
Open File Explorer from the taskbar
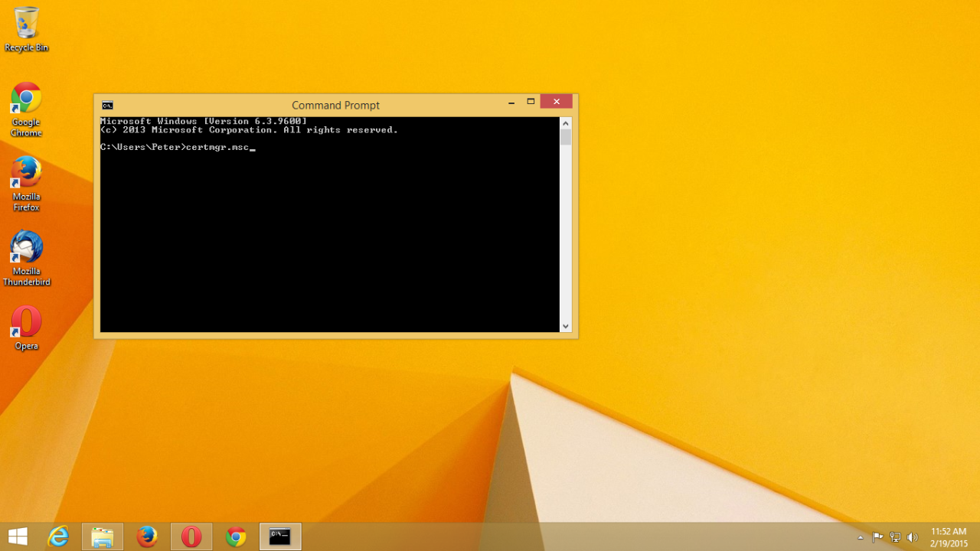click(x=103, y=536)
